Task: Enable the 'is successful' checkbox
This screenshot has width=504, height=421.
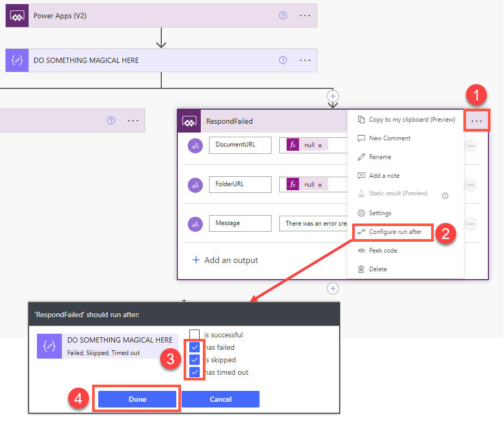Action: pyautogui.click(x=195, y=335)
